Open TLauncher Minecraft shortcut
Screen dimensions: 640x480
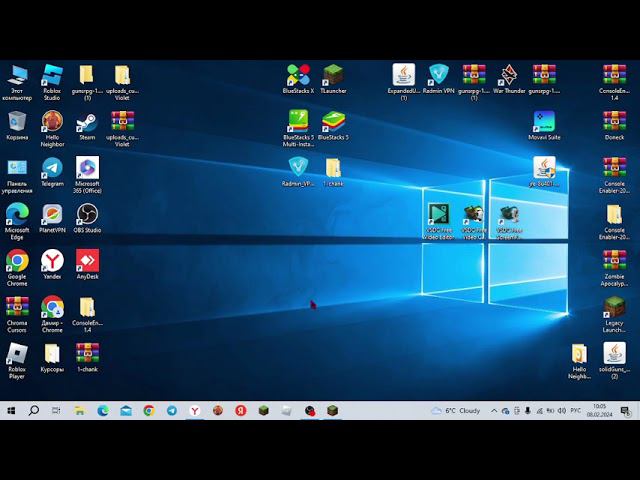click(333, 79)
